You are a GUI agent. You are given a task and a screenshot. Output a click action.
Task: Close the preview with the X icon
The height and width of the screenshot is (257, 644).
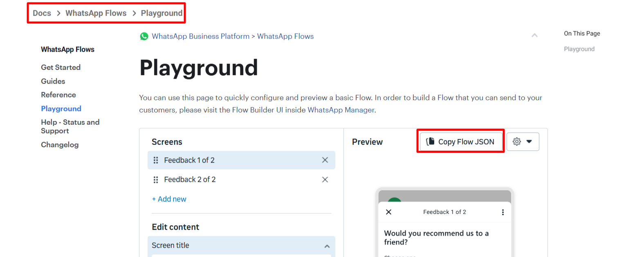point(389,212)
